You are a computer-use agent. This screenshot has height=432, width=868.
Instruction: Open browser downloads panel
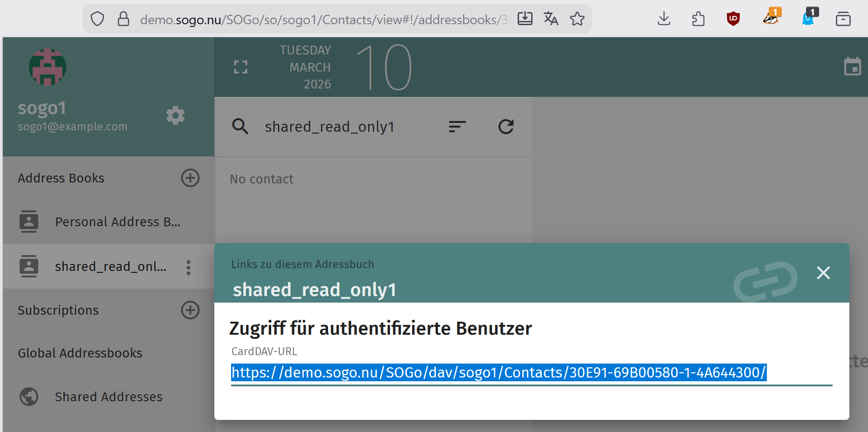664,19
